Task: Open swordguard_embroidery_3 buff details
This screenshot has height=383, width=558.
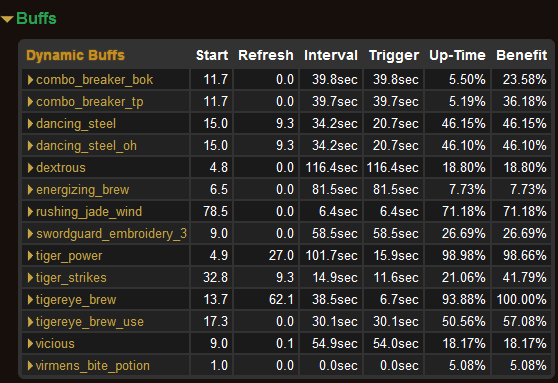Action: click(111, 234)
